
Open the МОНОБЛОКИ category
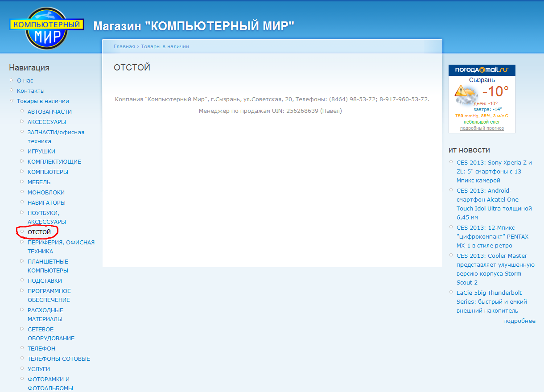pyautogui.click(x=46, y=193)
